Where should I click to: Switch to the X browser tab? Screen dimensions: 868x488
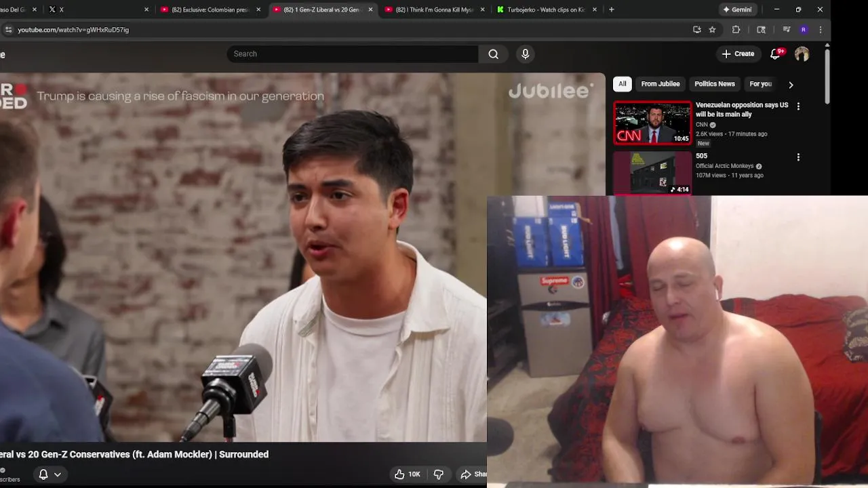[x=95, y=9]
